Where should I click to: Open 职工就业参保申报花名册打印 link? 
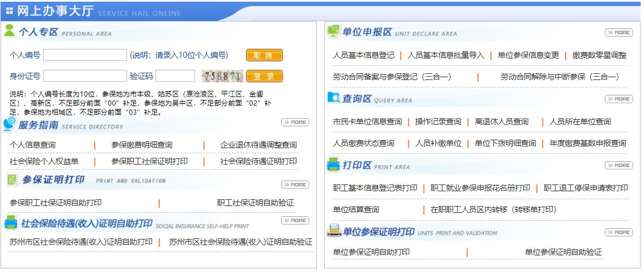(480, 188)
